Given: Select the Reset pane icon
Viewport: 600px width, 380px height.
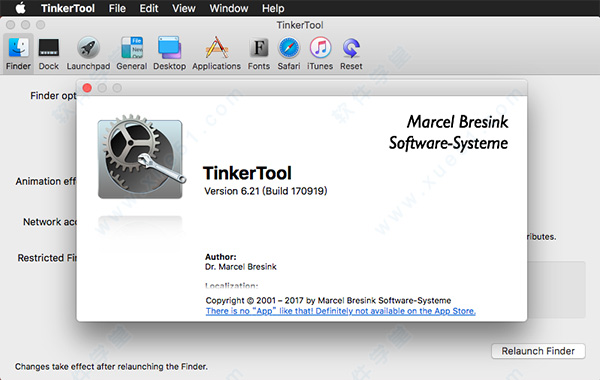Looking at the screenshot, I should point(351,54).
